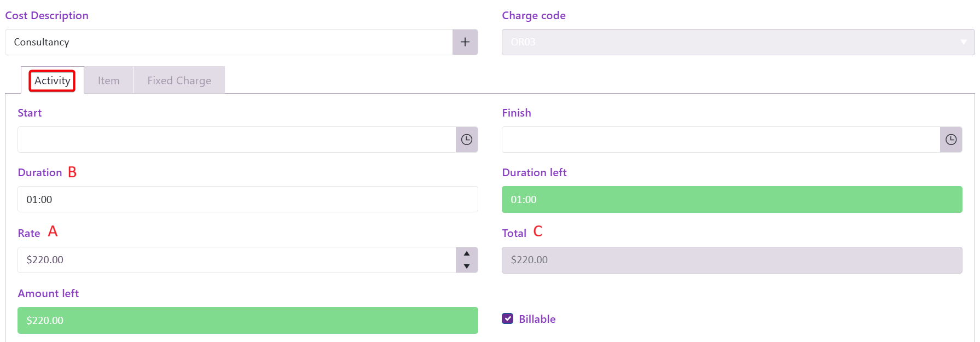The height and width of the screenshot is (342, 980).
Task: Focus the Start time input field
Action: (236, 140)
